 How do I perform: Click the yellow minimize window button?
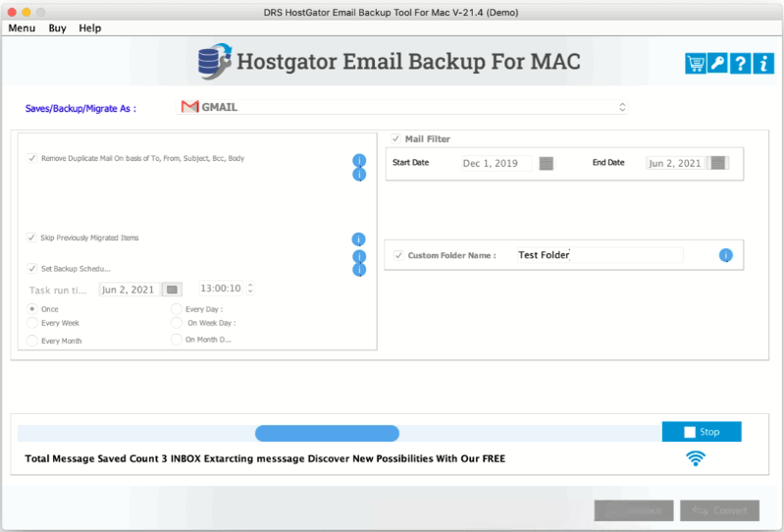(x=26, y=12)
